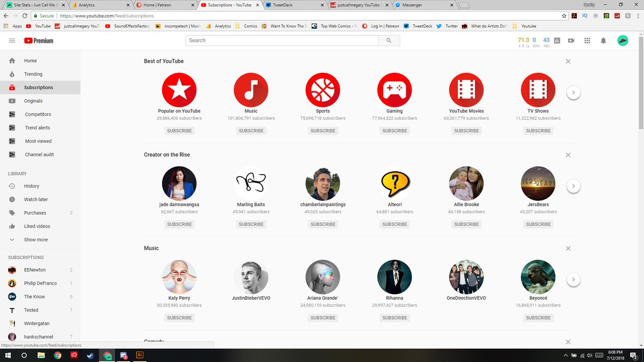Open the Most viewed sidebar item
Viewport: 644px width, 362px height.
[40, 141]
